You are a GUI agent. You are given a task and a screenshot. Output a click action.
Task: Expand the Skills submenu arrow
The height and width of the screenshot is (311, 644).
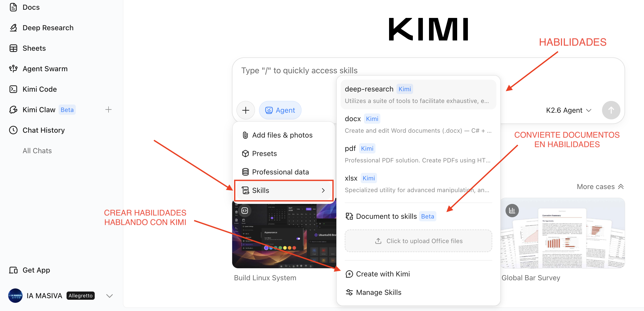pyautogui.click(x=323, y=190)
